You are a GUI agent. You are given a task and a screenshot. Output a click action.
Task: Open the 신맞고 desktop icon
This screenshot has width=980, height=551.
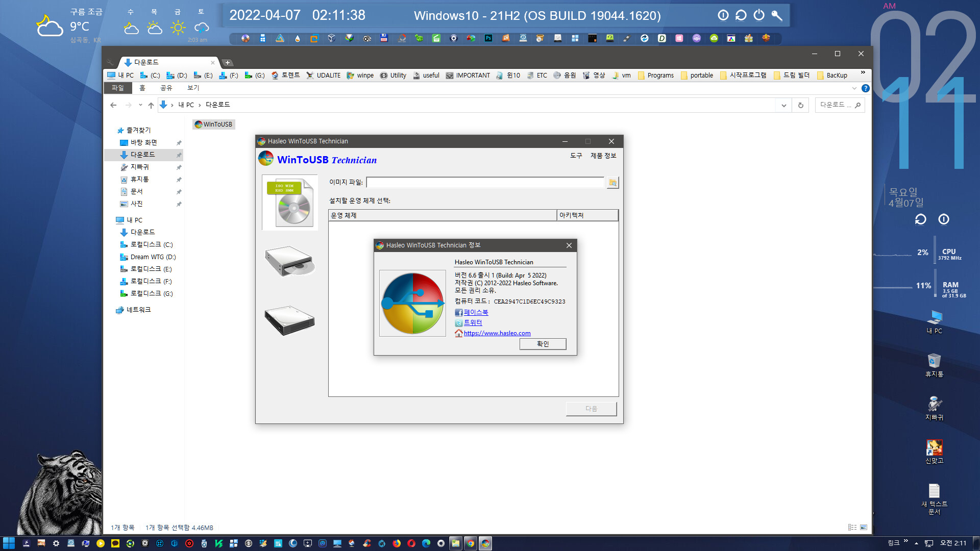(935, 452)
